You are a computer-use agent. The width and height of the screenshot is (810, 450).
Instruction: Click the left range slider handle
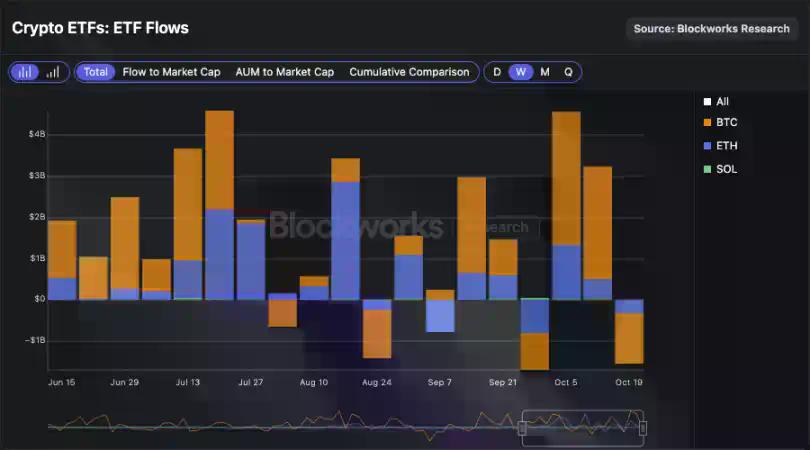tap(522, 428)
